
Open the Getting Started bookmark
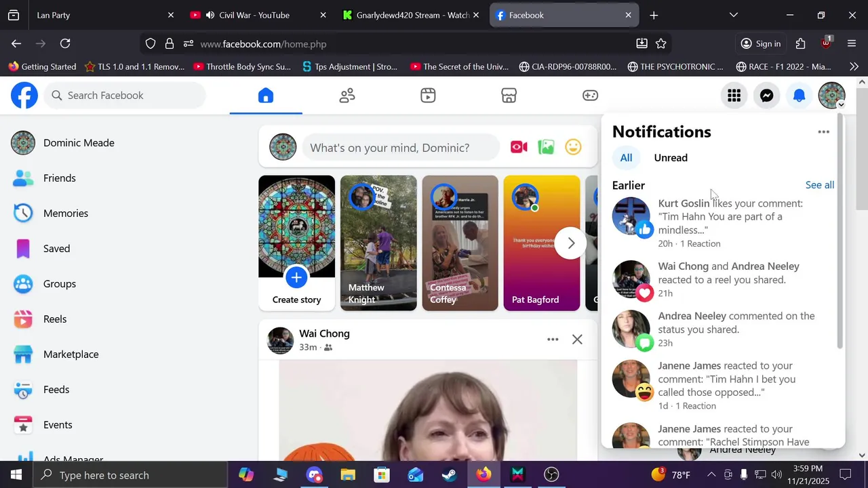click(x=42, y=66)
